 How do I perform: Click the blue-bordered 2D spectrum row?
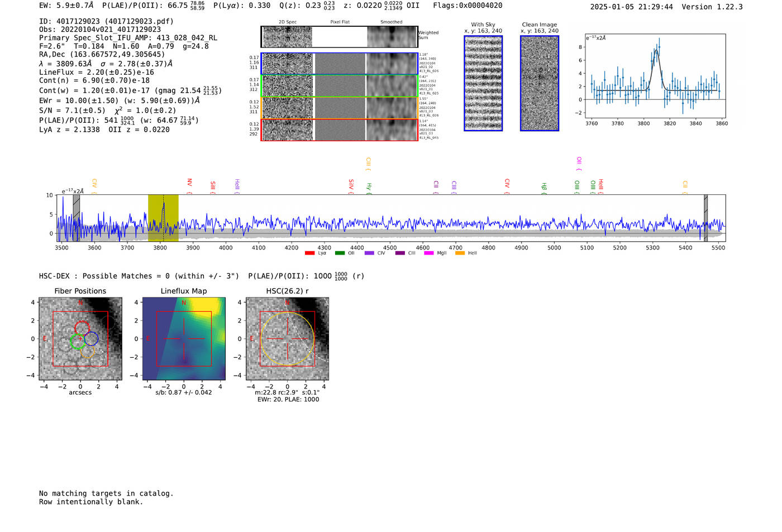(x=339, y=64)
